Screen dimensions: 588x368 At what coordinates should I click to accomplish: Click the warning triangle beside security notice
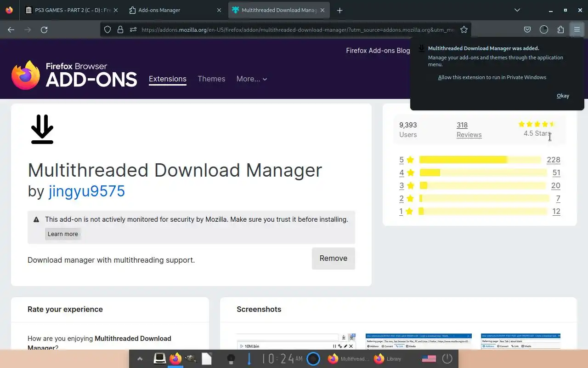36,219
